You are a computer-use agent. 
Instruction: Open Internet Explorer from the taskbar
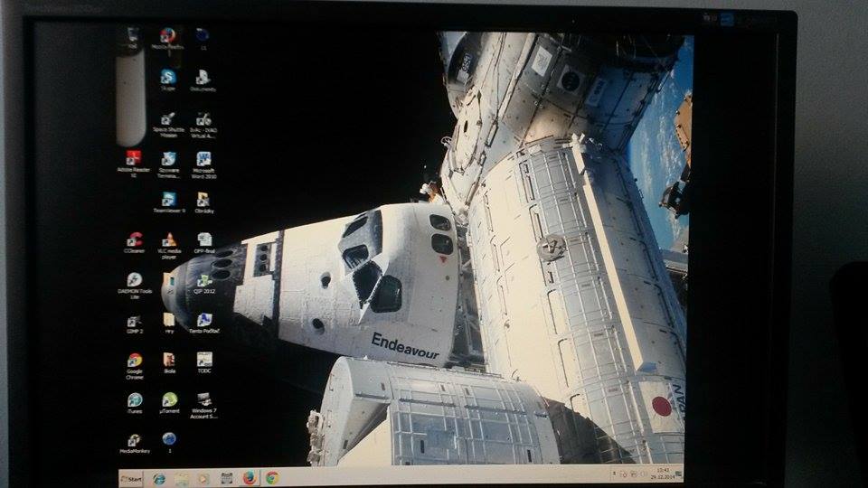159,478
